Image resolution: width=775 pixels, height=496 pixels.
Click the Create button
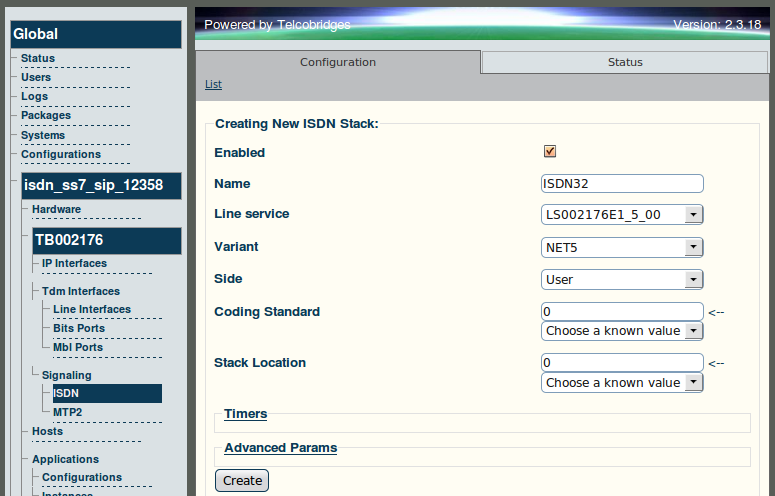click(x=242, y=480)
